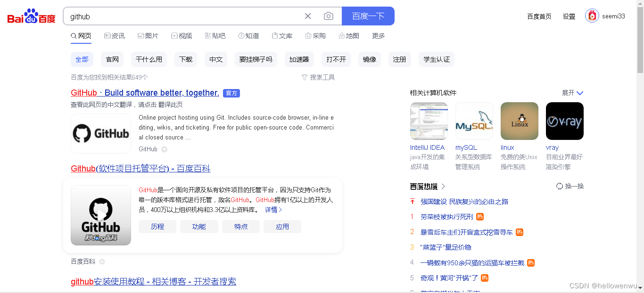Select the 打不开 filter chip

(x=336, y=59)
